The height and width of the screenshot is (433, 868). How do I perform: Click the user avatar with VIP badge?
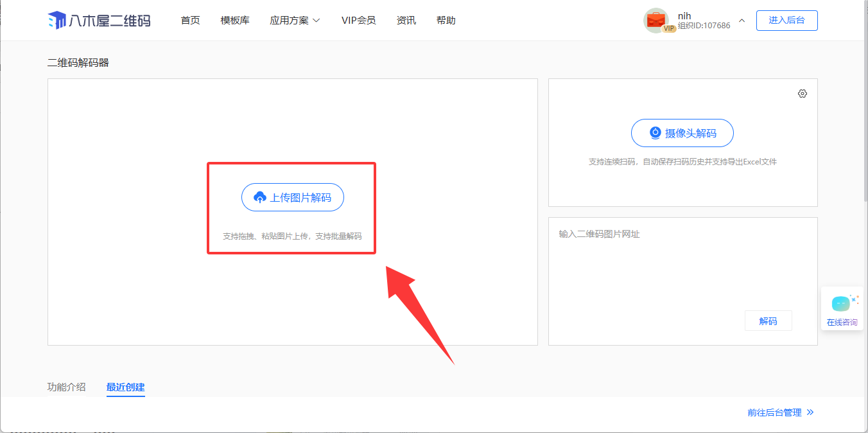coord(656,21)
